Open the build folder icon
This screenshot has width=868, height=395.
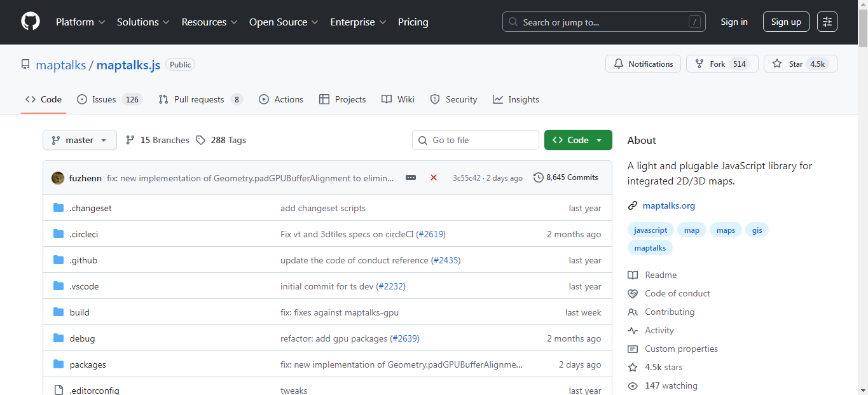tap(59, 312)
